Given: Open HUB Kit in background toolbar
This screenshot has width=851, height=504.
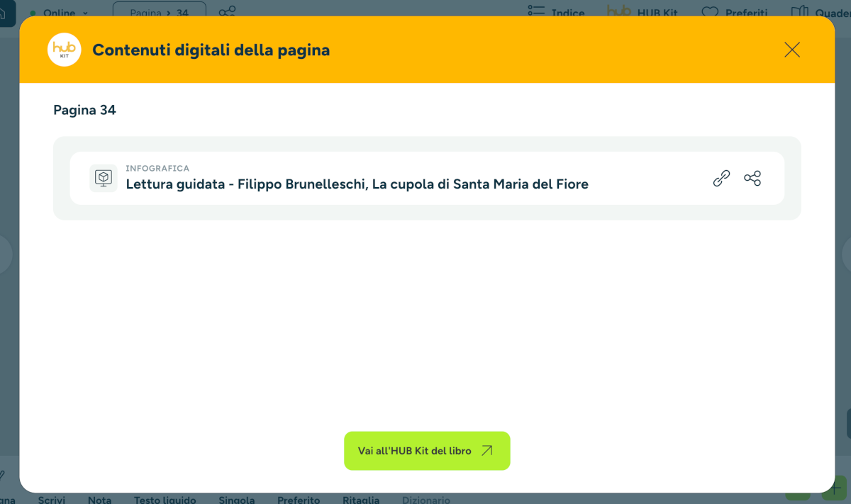Looking at the screenshot, I should click(x=643, y=12).
